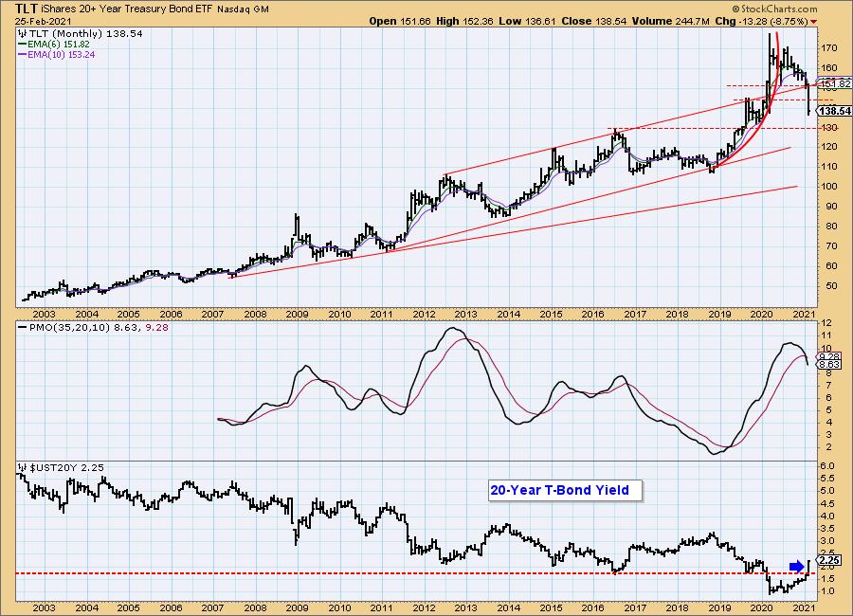Click the EMA(10) 153.24 legend text
This screenshot has width=853, height=616.
[x=61, y=54]
